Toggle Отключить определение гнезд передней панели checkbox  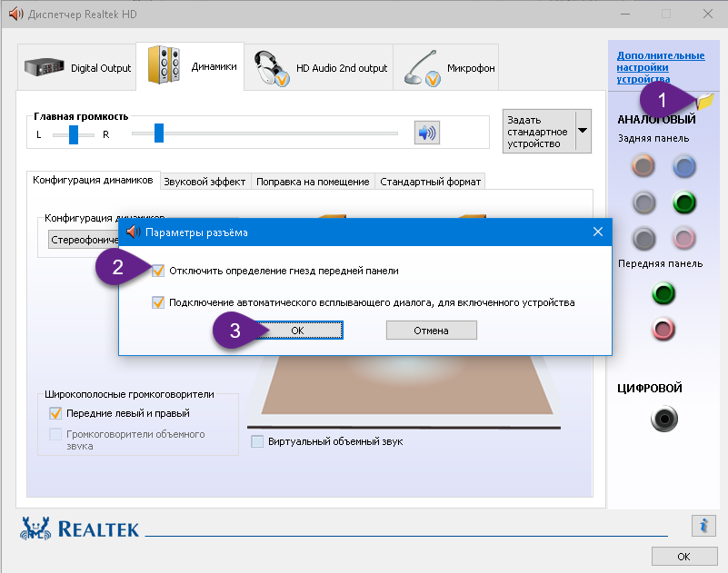[158, 271]
